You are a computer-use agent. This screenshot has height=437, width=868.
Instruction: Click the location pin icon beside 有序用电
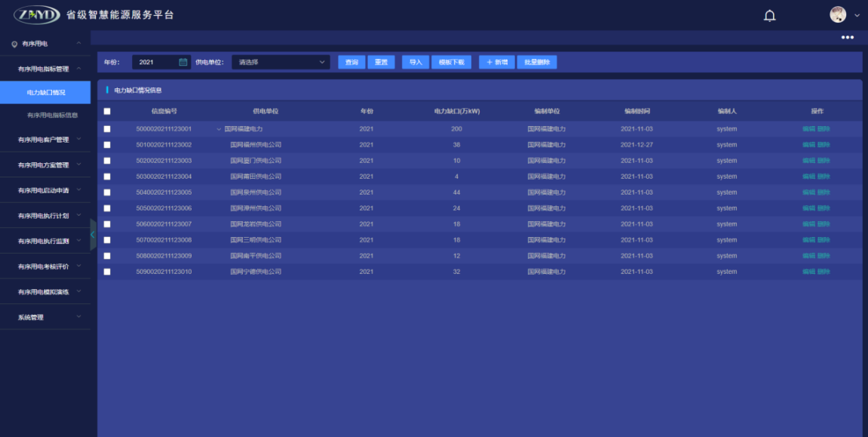(x=14, y=44)
